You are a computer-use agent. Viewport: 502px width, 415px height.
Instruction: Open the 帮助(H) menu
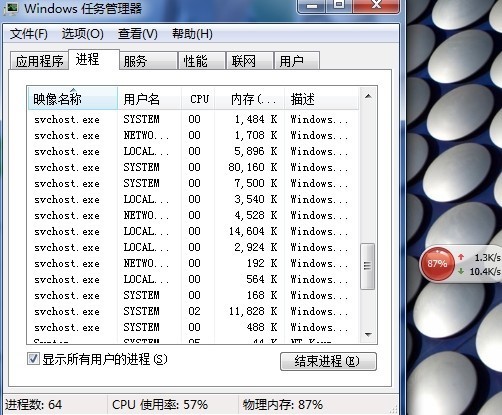point(192,34)
